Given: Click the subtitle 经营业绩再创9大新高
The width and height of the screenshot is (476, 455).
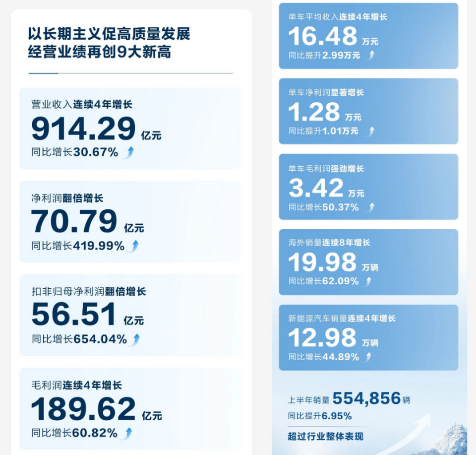Looking at the screenshot, I should click(x=100, y=52).
